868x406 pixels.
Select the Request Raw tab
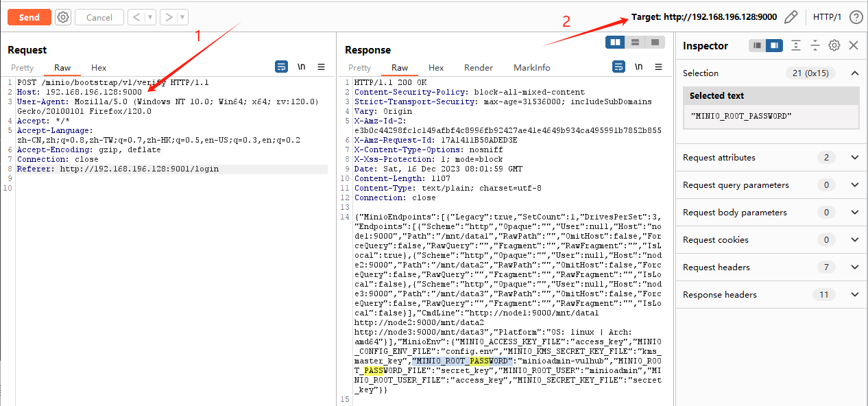(62, 68)
